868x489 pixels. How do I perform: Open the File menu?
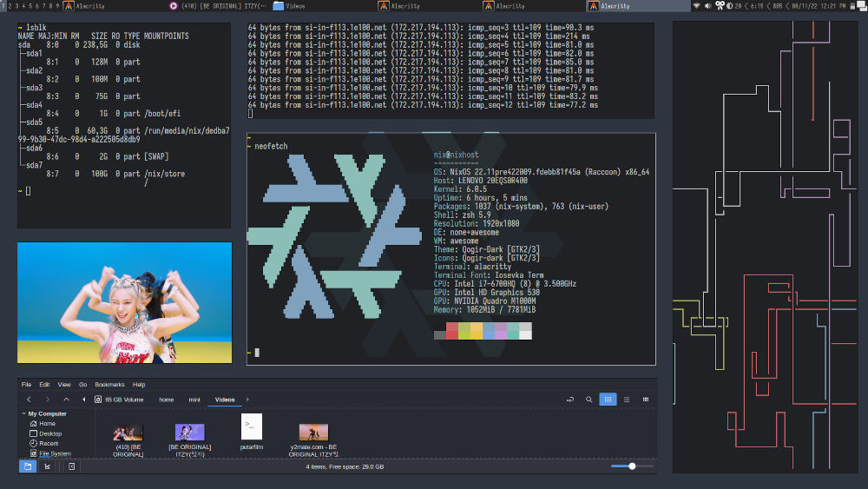(26, 384)
